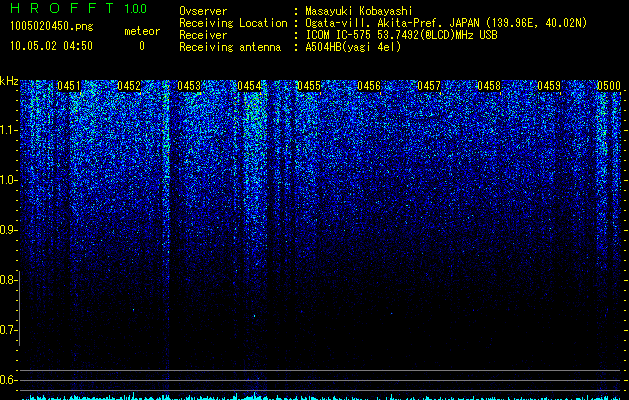Click the Receiver label
This screenshot has width=629, height=400.
pos(203,35)
